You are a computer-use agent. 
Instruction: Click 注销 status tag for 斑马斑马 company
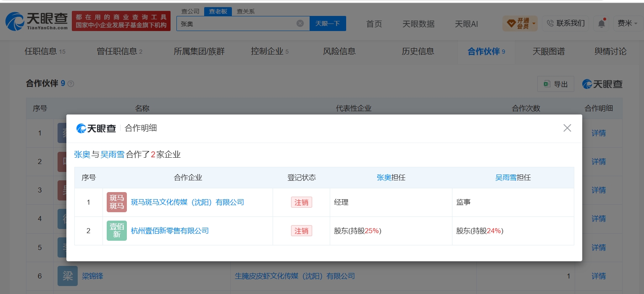pos(302,202)
